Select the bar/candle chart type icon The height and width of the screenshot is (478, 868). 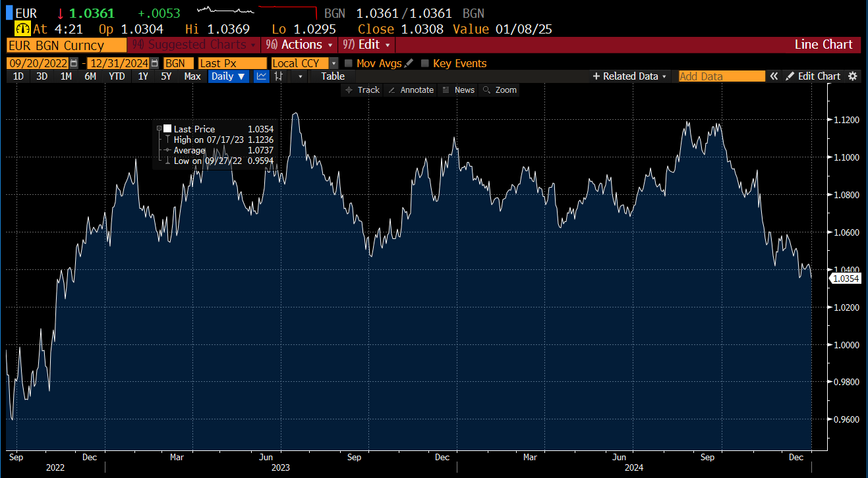coord(279,76)
